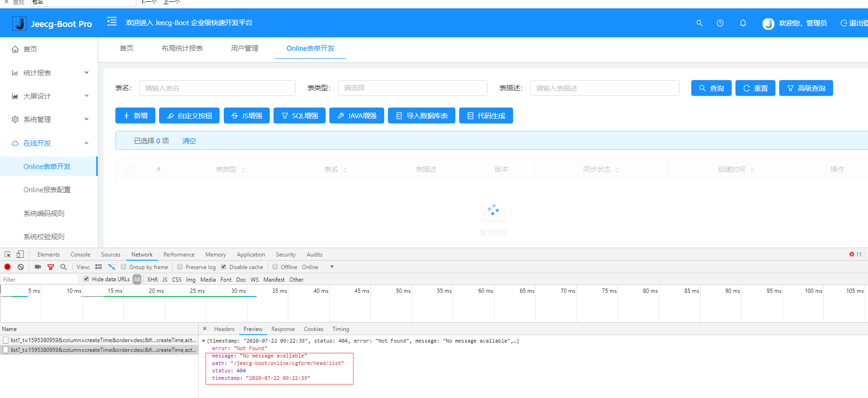Toggle DevTools device toolbar icon
The width and height of the screenshot is (868, 398).
click(20, 255)
